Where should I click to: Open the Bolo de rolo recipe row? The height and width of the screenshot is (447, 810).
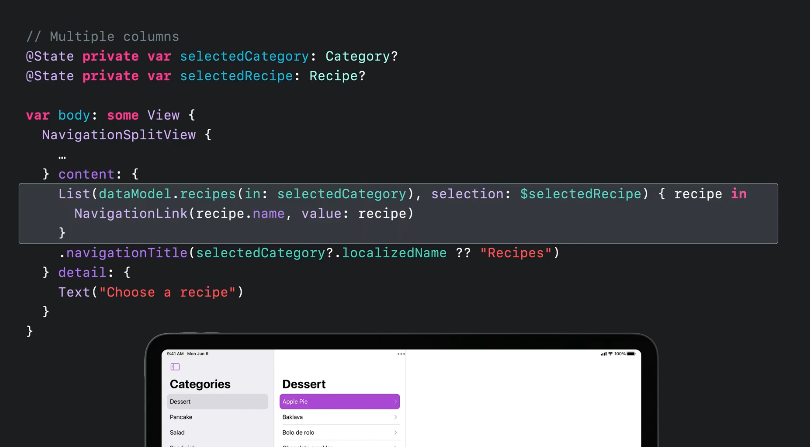pyautogui.click(x=340, y=433)
